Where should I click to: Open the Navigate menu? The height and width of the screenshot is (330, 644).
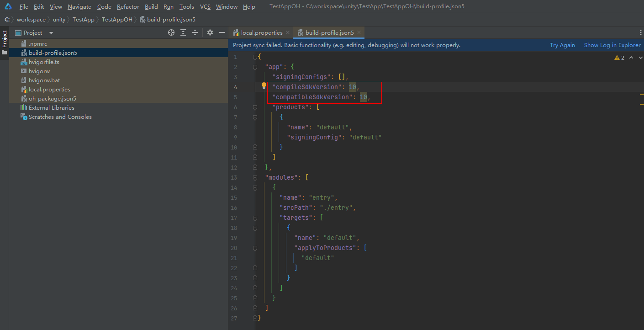[x=79, y=6]
